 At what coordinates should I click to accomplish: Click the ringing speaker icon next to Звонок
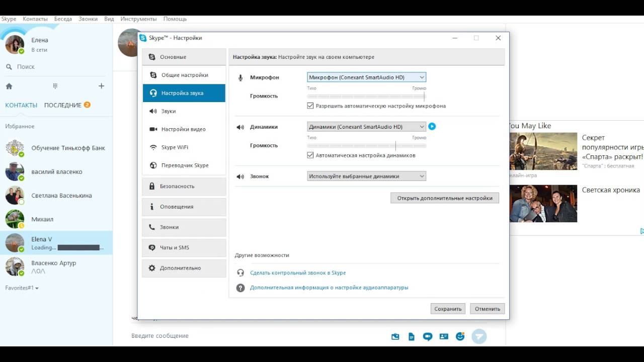tap(240, 176)
